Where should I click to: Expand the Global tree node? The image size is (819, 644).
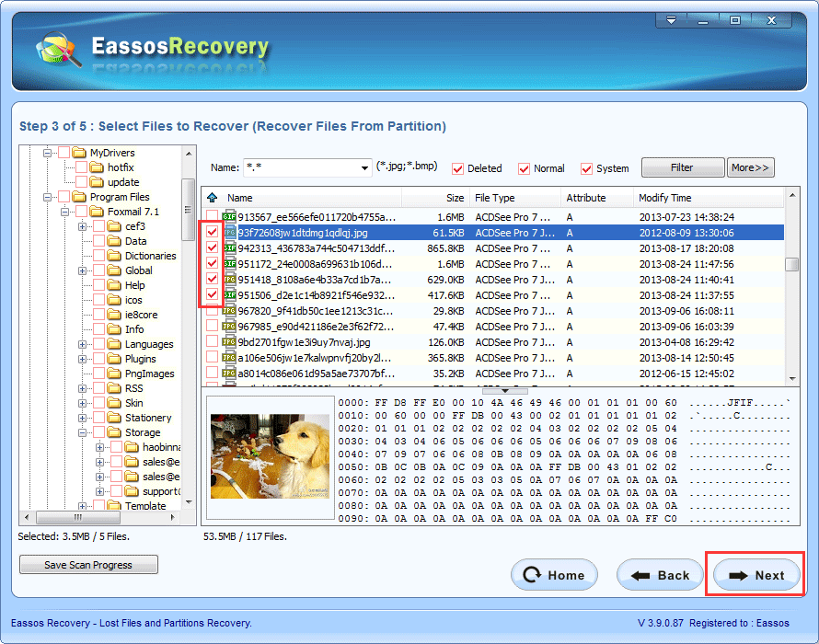pyautogui.click(x=82, y=271)
